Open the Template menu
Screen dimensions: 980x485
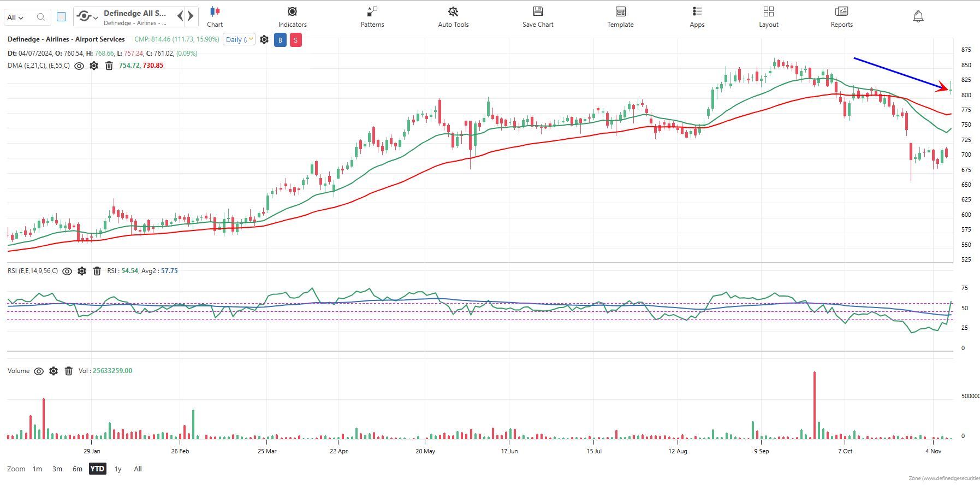coord(620,17)
